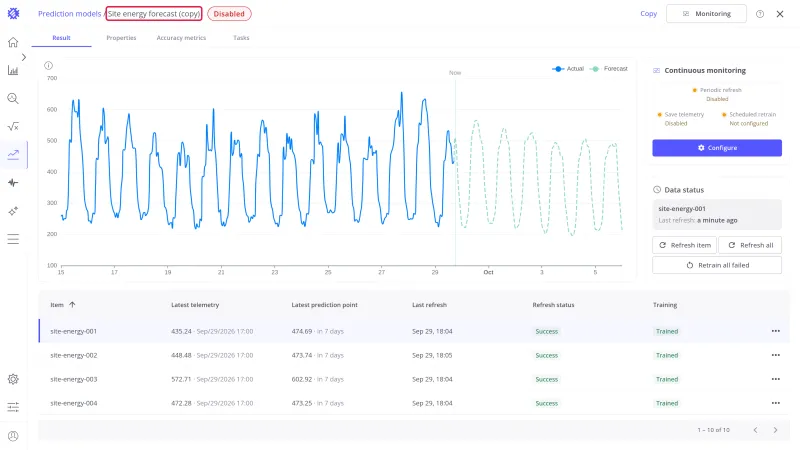
Task: Open the magnifier explore icon in sidebar
Action: [13, 98]
